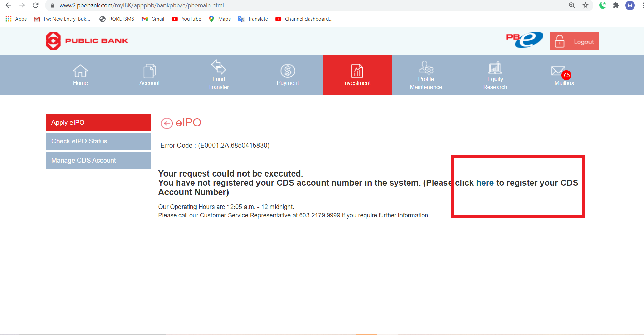
Task: Click the back arrow beside eIPO heading
Action: tap(167, 123)
